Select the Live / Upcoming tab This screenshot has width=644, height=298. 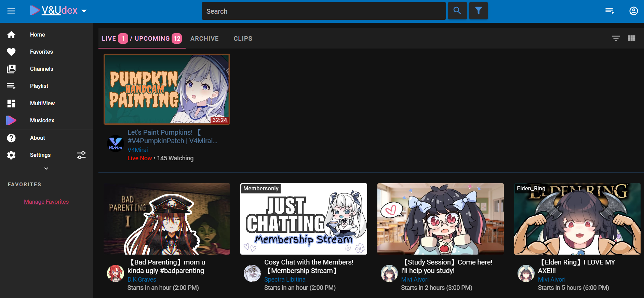(x=142, y=39)
